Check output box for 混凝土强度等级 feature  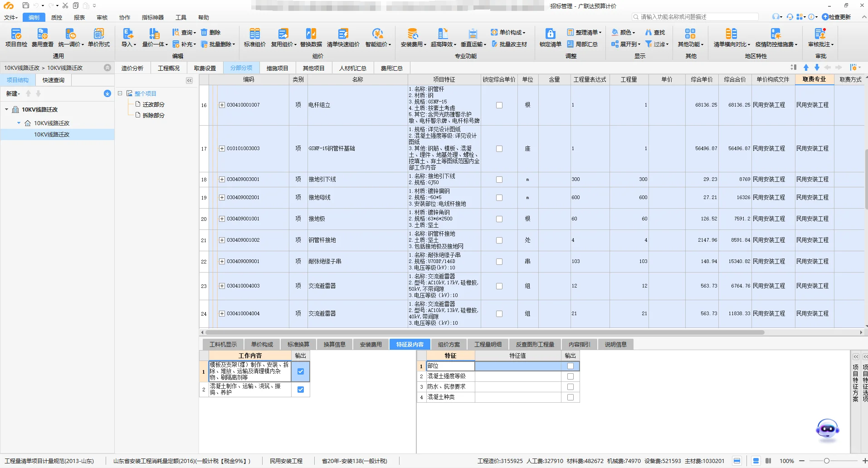[x=571, y=376]
